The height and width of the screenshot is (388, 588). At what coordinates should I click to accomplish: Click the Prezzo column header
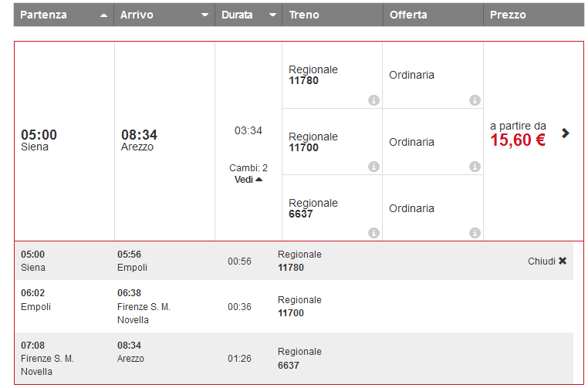532,15
